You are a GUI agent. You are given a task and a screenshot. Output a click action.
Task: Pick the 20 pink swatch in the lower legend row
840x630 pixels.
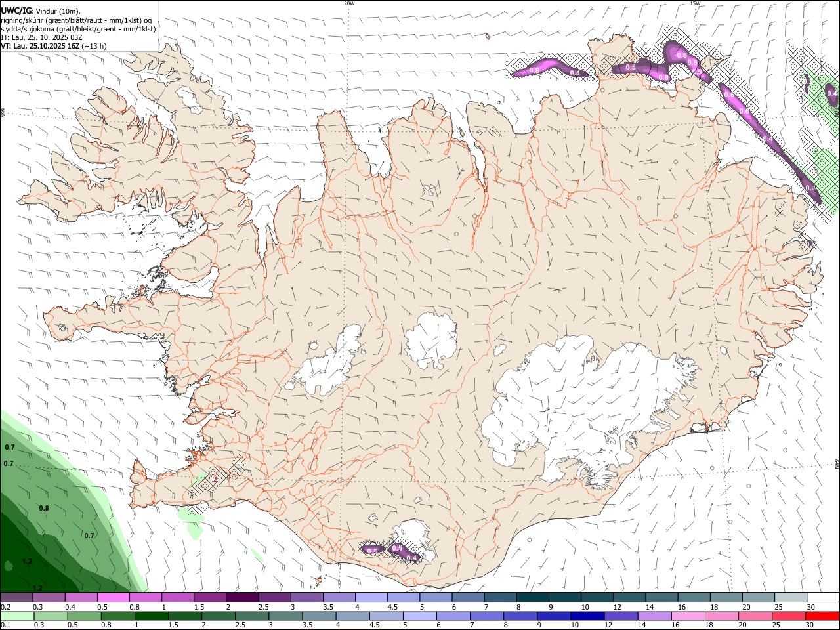coord(757,616)
